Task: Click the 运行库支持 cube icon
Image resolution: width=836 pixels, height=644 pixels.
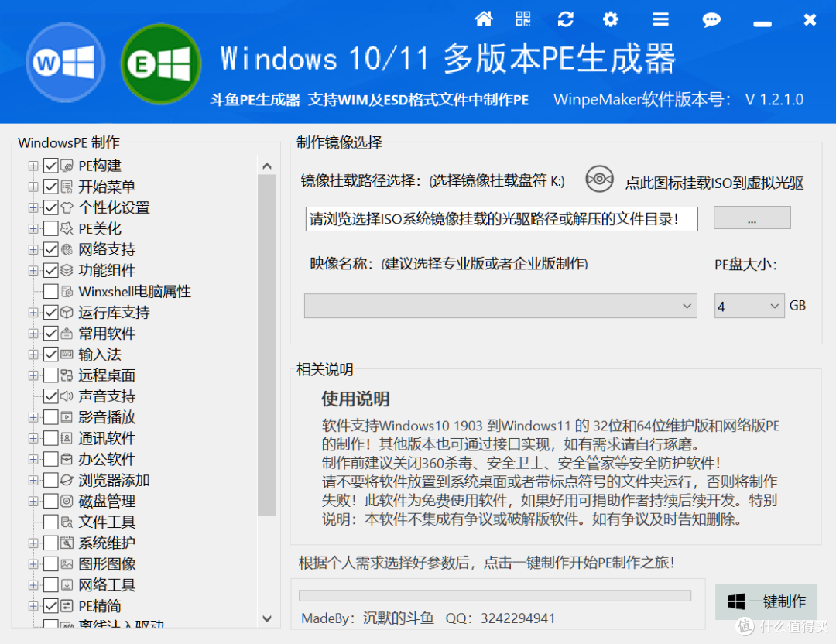Action: click(67, 313)
